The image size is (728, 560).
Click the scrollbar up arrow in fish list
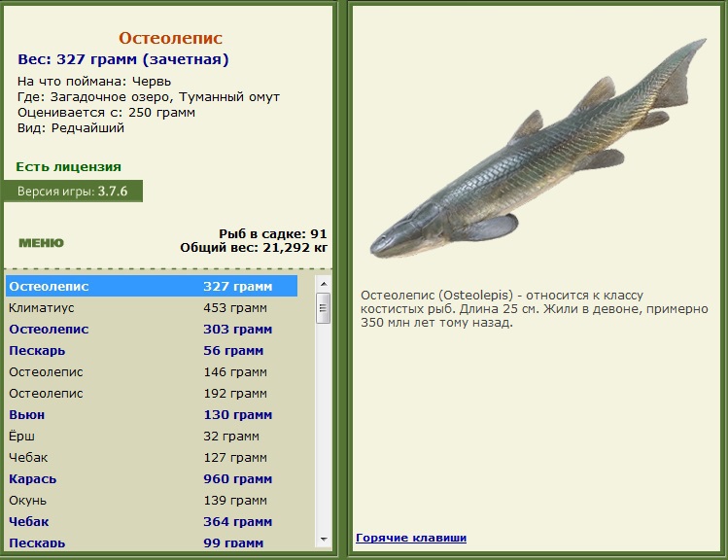point(324,284)
